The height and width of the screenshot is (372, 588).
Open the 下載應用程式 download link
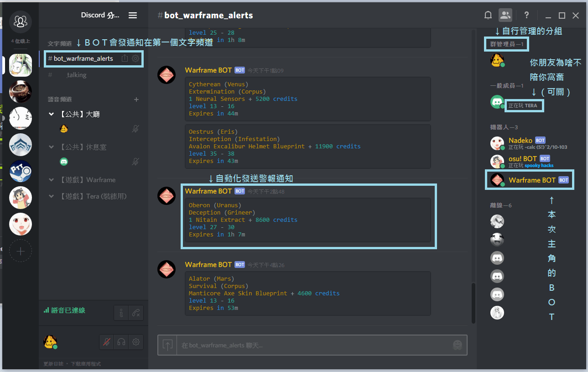pyautogui.click(x=86, y=364)
